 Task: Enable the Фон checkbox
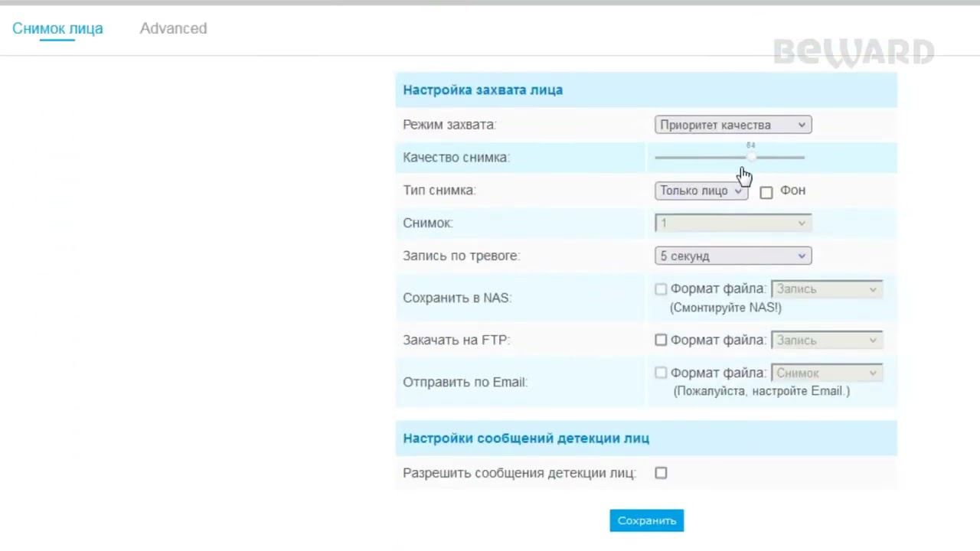766,192
